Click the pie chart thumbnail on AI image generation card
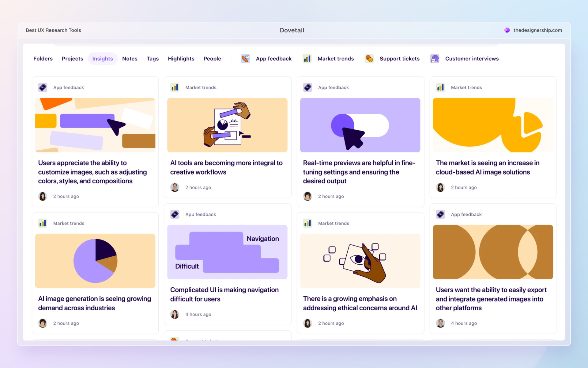The image size is (588, 368). click(x=95, y=261)
